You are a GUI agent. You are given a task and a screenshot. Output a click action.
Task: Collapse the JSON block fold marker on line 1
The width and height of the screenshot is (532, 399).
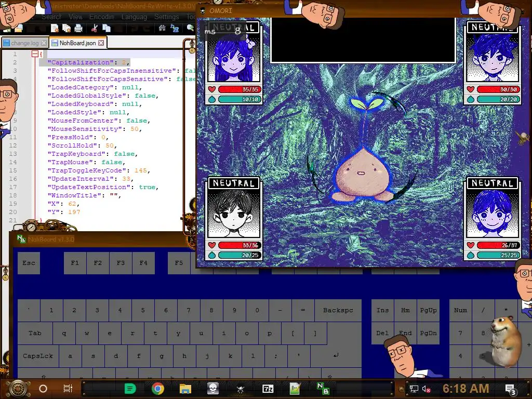coord(35,54)
